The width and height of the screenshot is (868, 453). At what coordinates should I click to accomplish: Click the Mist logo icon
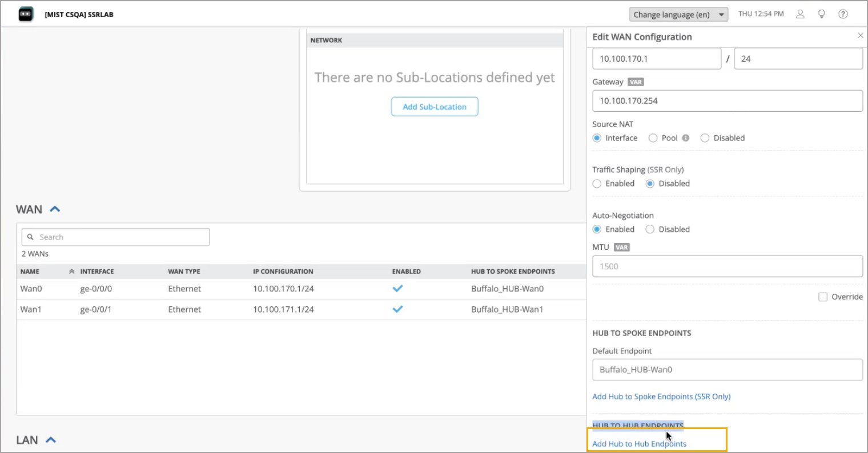point(26,14)
